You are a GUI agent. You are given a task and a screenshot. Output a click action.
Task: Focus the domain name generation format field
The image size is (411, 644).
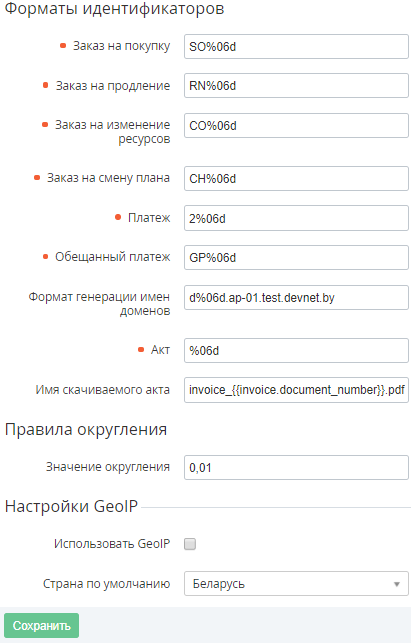click(x=296, y=297)
